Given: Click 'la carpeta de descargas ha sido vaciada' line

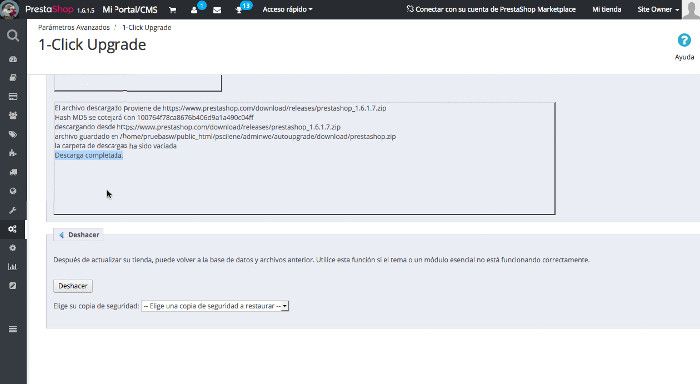Looking at the screenshot, I should click(115, 146).
